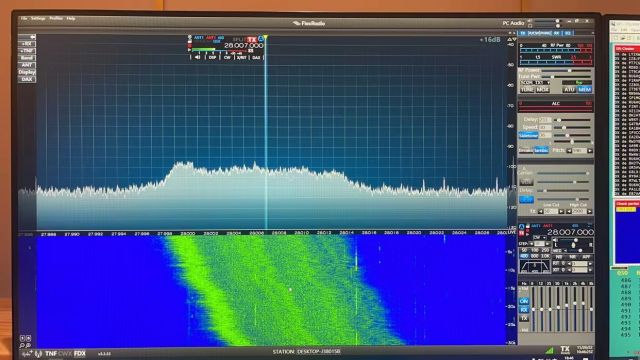640x360 pixels.
Task: Click the TUNE button
Action: pyautogui.click(x=527, y=89)
